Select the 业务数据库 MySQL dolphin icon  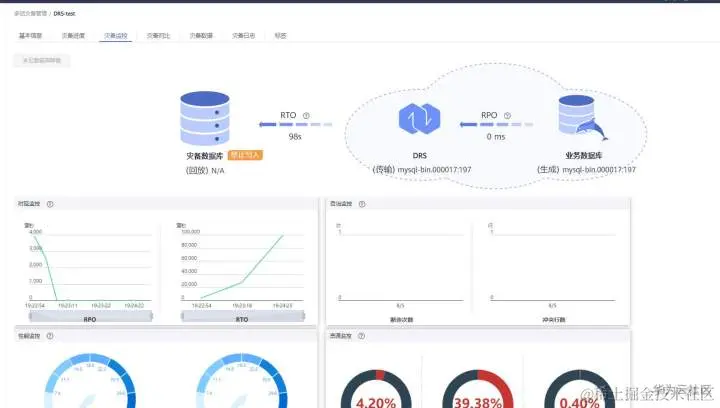pos(582,118)
